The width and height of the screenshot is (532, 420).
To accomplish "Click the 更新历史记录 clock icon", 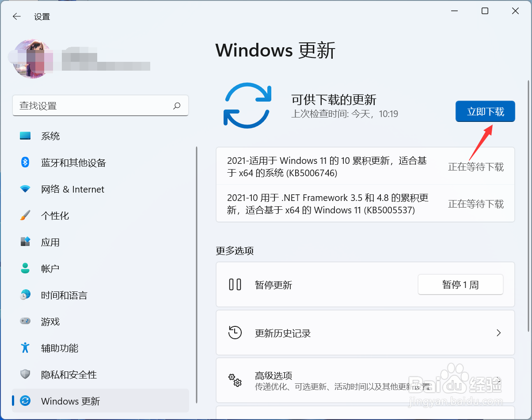I will click(235, 333).
